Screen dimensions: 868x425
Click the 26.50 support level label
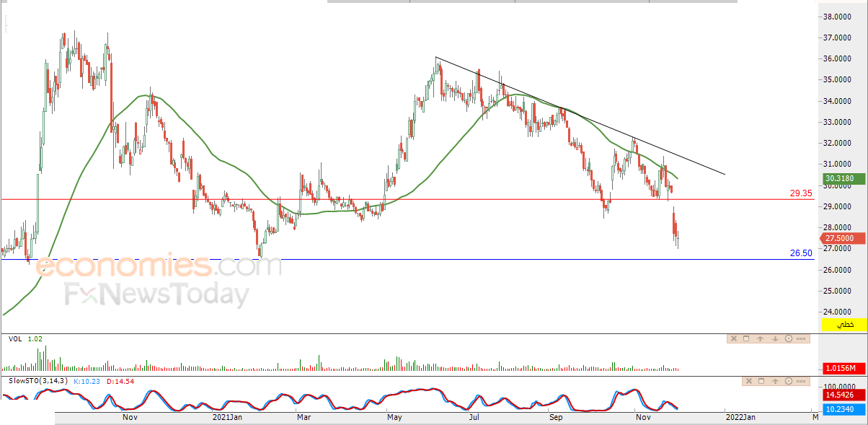pyautogui.click(x=802, y=253)
